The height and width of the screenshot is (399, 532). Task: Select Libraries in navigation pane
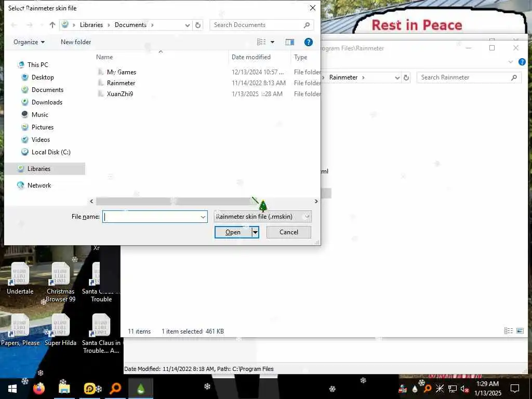coord(45,169)
